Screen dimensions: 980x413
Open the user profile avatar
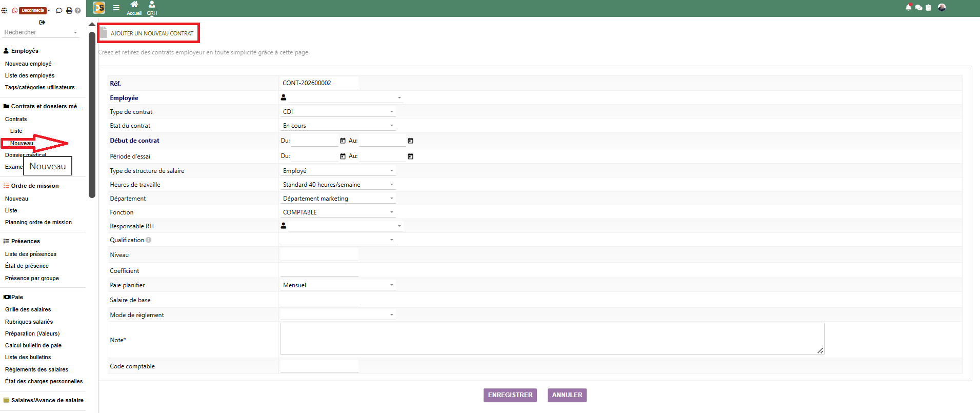click(x=942, y=7)
